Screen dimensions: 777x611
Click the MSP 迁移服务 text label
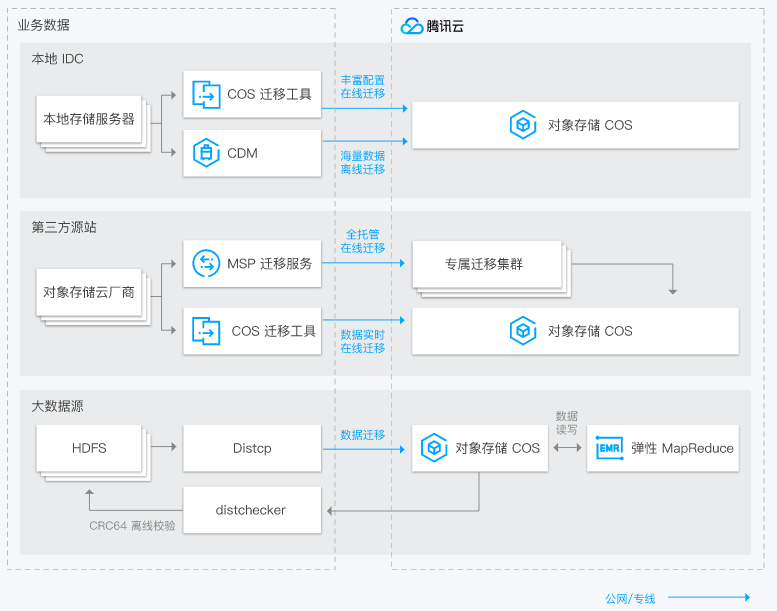(x=270, y=264)
